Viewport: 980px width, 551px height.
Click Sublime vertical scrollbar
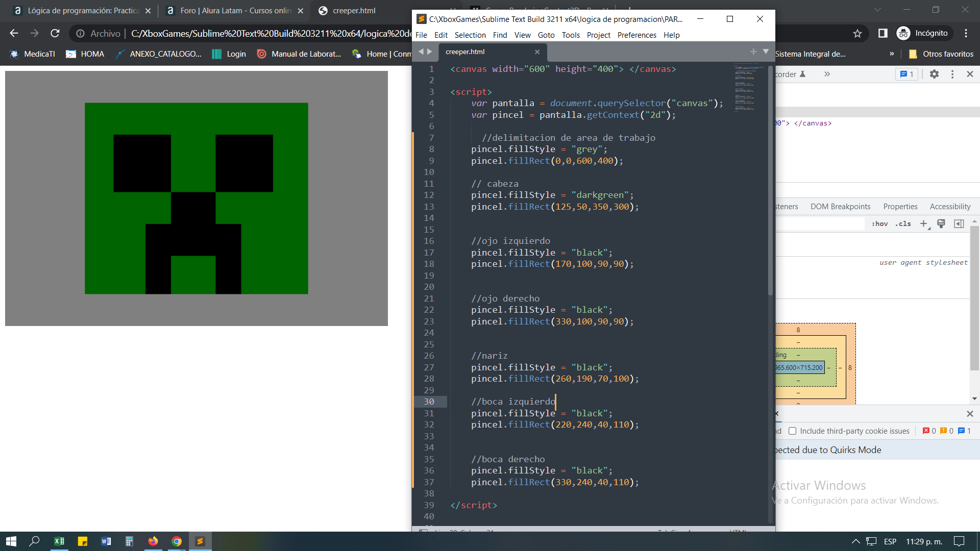(771, 180)
